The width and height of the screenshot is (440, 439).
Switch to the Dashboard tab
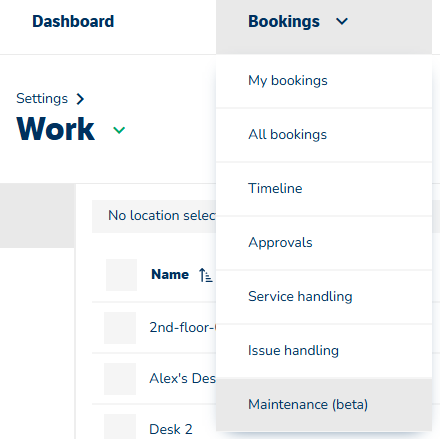73,22
